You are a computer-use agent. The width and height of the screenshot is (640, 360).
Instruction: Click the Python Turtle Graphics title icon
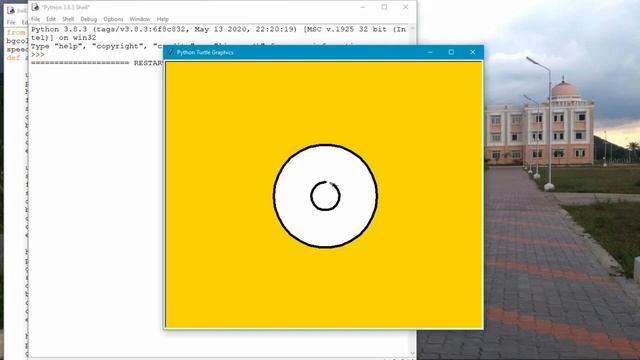pos(171,52)
